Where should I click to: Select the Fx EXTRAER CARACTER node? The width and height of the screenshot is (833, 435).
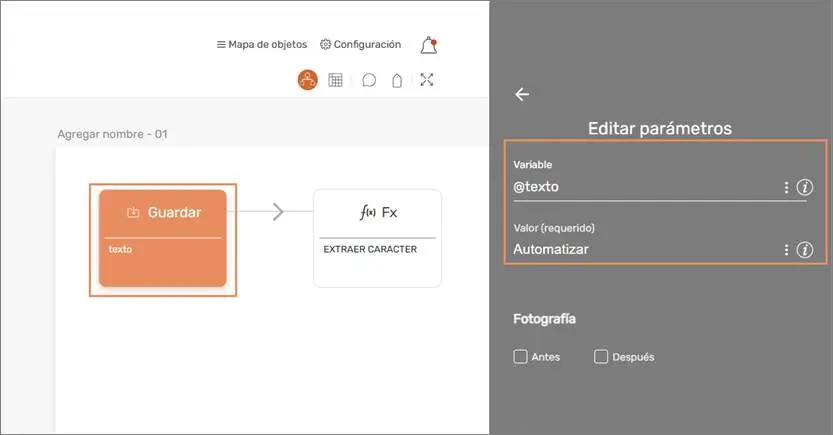tap(377, 238)
